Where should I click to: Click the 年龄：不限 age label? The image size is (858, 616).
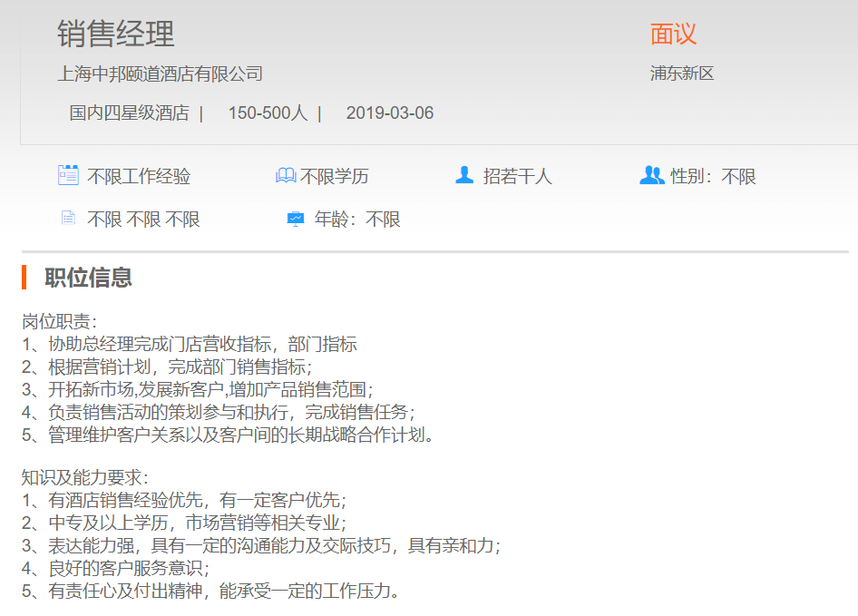pos(357,220)
